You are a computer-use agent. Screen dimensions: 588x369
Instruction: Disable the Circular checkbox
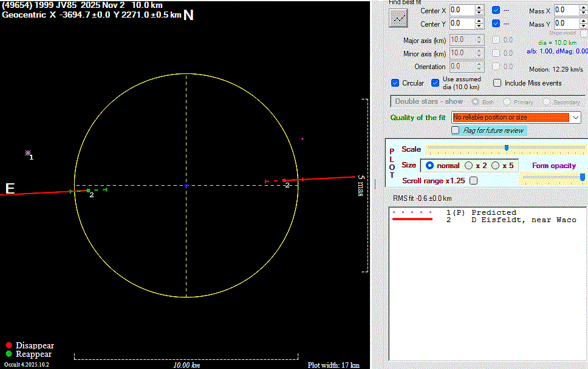tap(395, 83)
